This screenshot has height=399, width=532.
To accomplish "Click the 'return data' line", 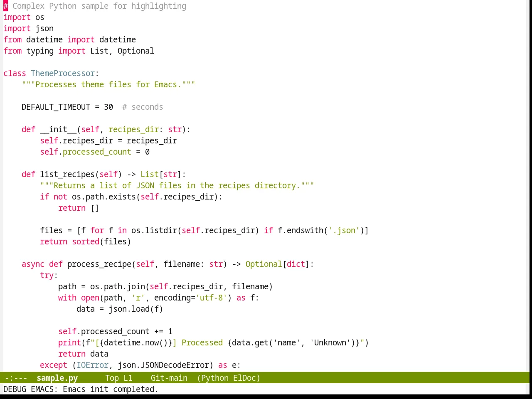I will [83, 354].
